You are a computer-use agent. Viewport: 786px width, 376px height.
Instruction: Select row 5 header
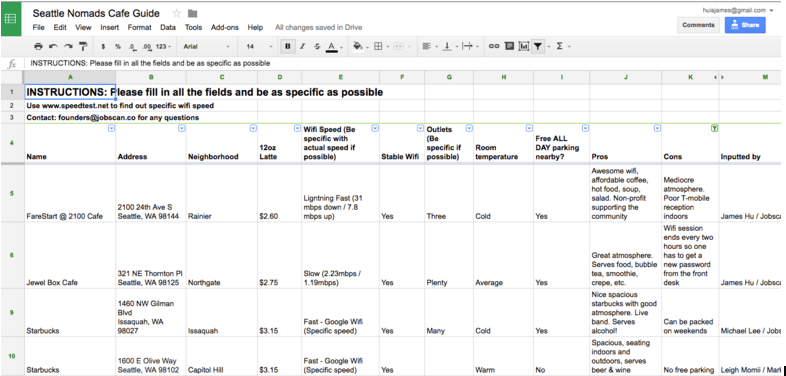12,194
